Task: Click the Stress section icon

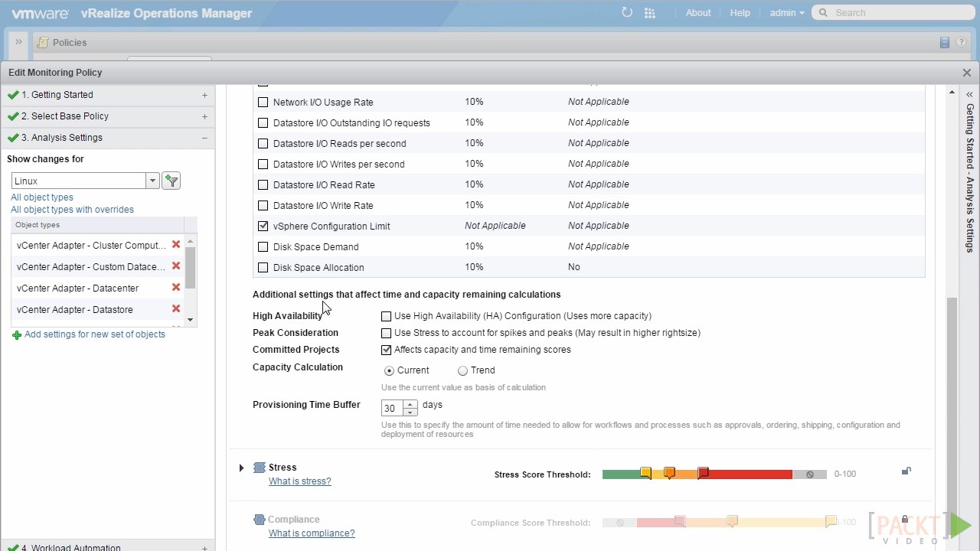Action: pos(259,468)
